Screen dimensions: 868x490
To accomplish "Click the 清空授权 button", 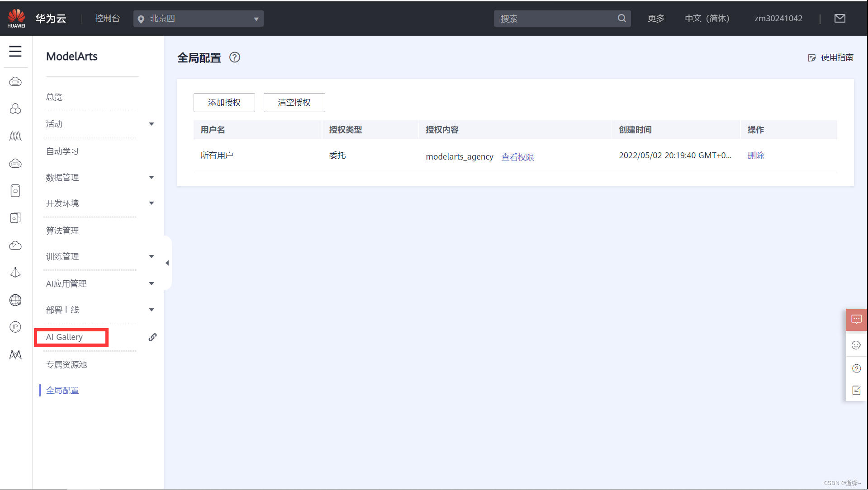I will (x=294, y=103).
